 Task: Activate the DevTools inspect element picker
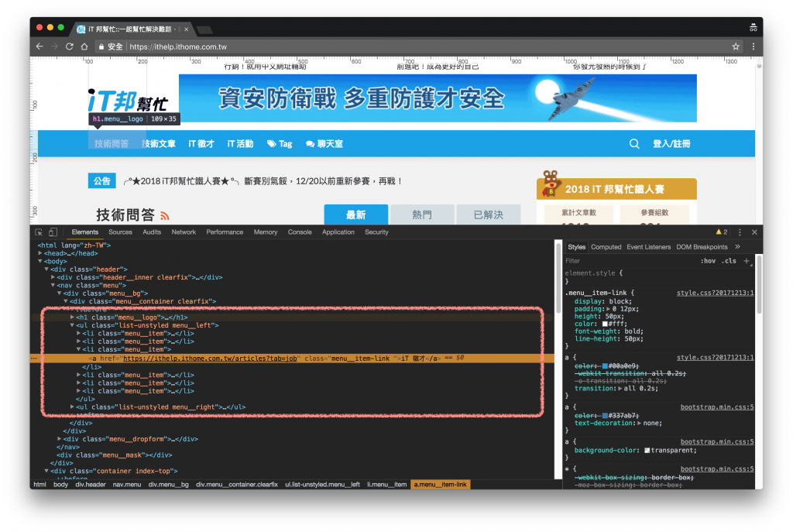click(39, 232)
